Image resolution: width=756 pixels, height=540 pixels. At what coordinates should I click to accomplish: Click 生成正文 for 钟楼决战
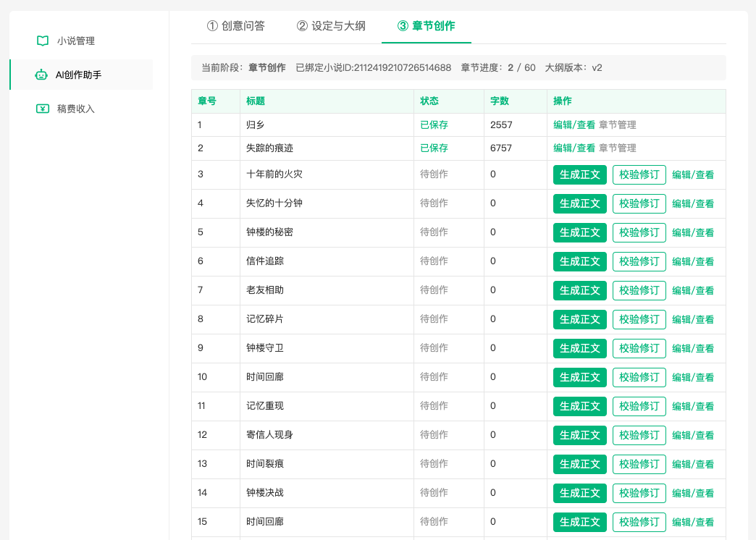tap(579, 493)
